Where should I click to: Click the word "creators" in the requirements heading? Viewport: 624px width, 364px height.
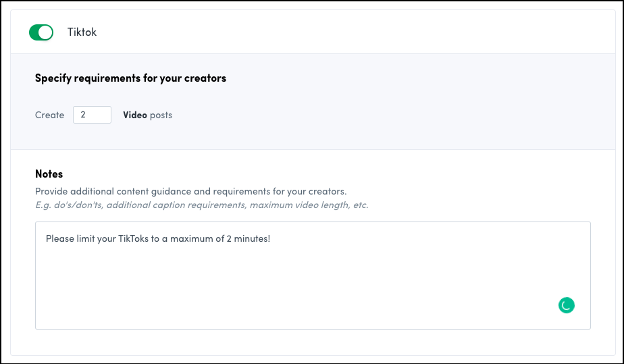click(205, 78)
